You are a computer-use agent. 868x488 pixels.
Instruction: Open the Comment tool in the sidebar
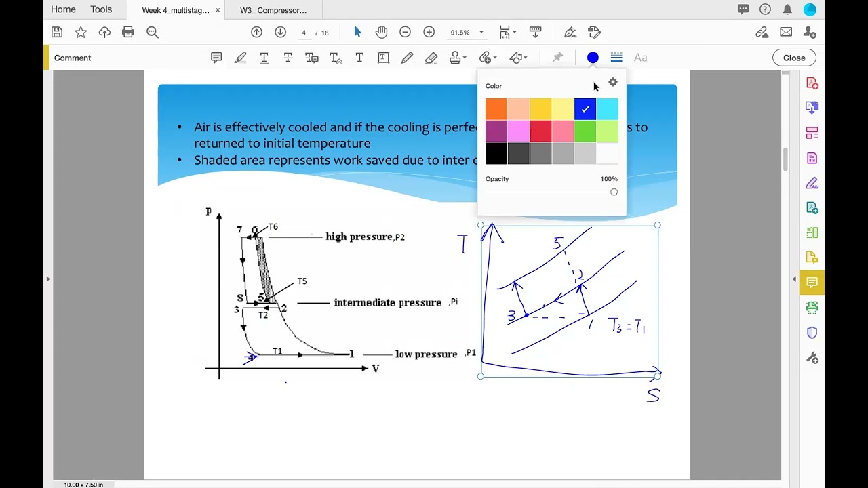tap(812, 282)
